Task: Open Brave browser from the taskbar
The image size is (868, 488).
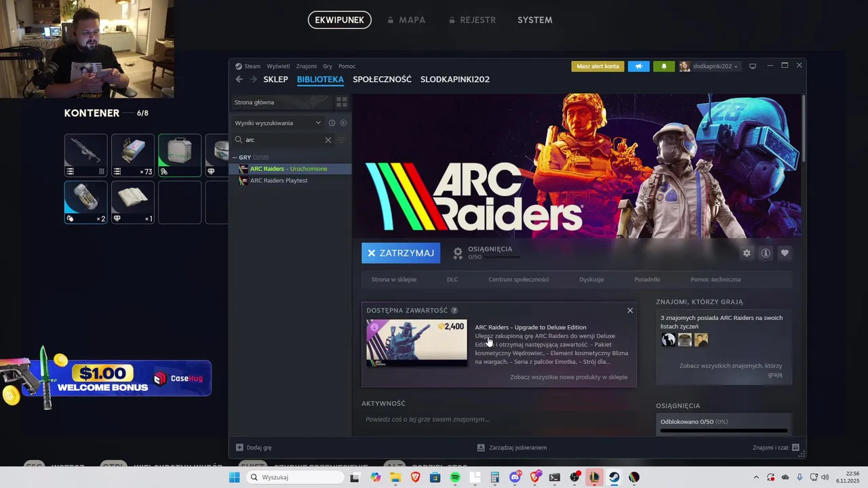Action: pyautogui.click(x=416, y=477)
